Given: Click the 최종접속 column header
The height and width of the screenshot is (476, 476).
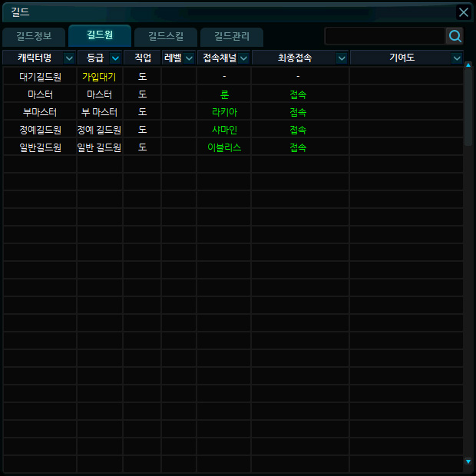Looking at the screenshot, I should (x=300, y=58).
